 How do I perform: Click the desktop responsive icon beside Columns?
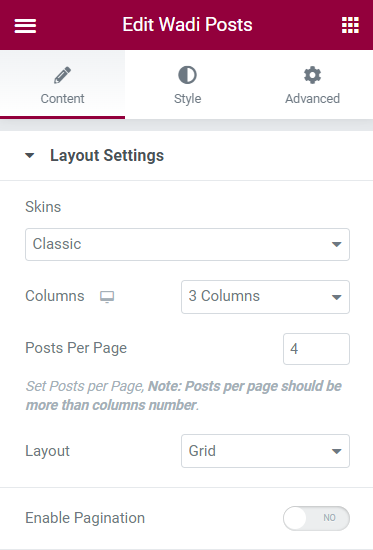[x=107, y=297]
